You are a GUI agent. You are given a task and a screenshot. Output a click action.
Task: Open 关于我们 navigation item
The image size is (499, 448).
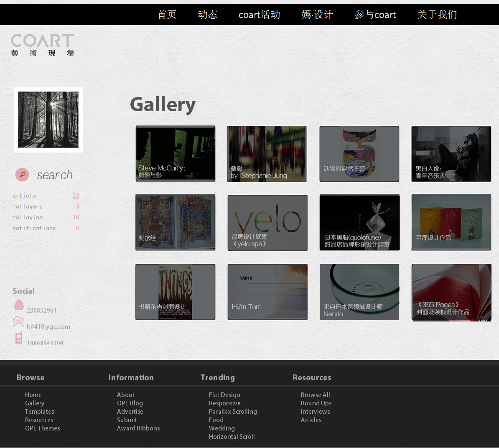pos(437,15)
